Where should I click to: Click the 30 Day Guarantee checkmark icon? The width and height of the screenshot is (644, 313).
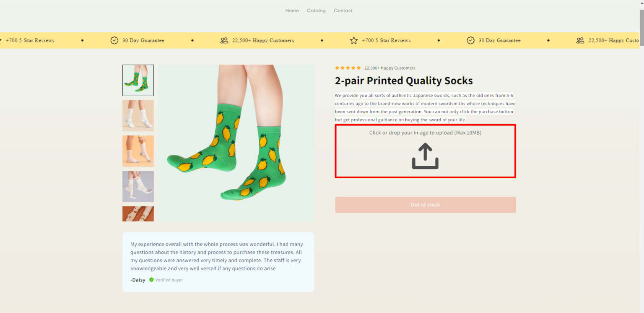(x=114, y=40)
